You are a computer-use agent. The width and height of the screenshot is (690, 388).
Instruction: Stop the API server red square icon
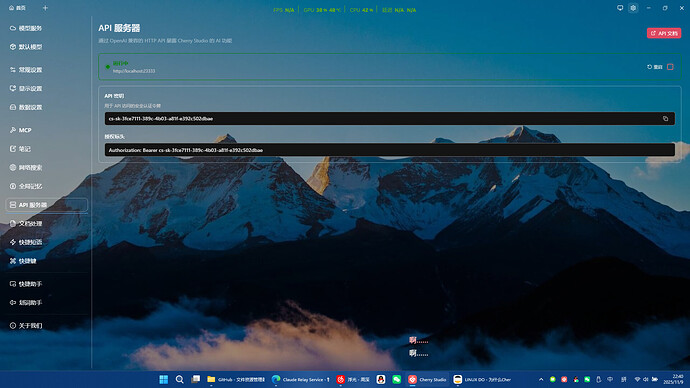tap(670, 67)
